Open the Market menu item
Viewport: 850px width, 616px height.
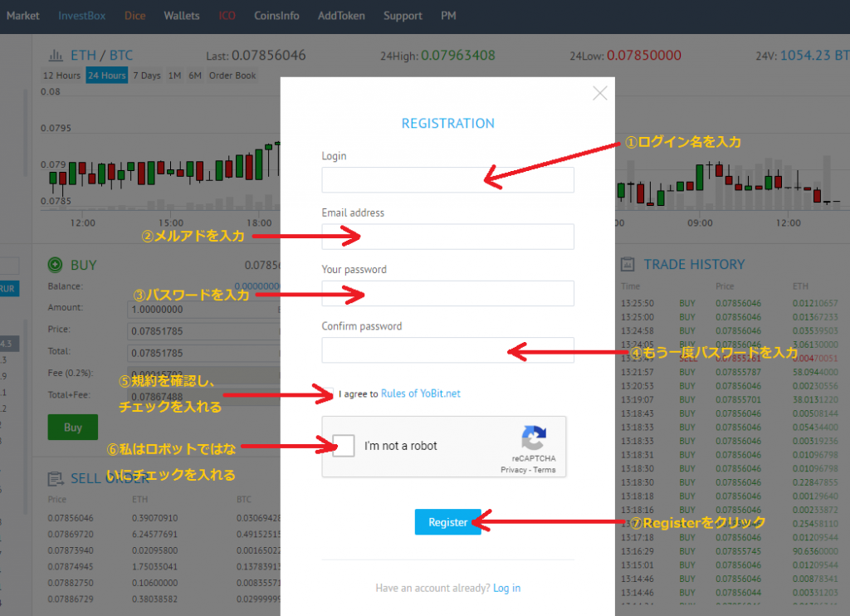(x=22, y=16)
